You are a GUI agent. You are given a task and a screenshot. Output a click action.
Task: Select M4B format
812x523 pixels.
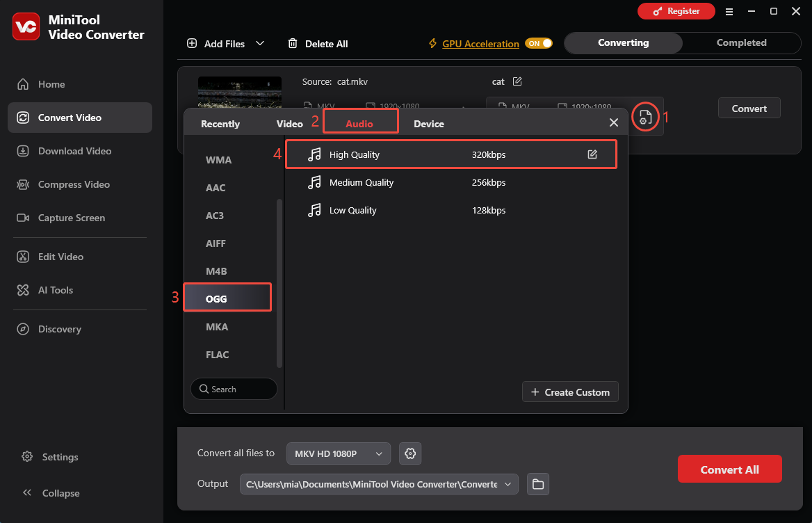pos(216,271)
